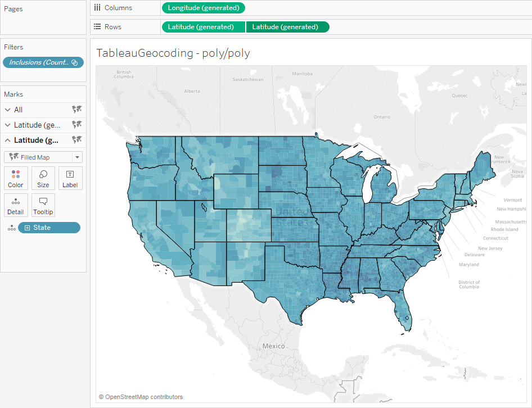The height and width of the screenshot is (408, 532).
Task: Open the Color mark card
Action: click(x=16, y=178)
